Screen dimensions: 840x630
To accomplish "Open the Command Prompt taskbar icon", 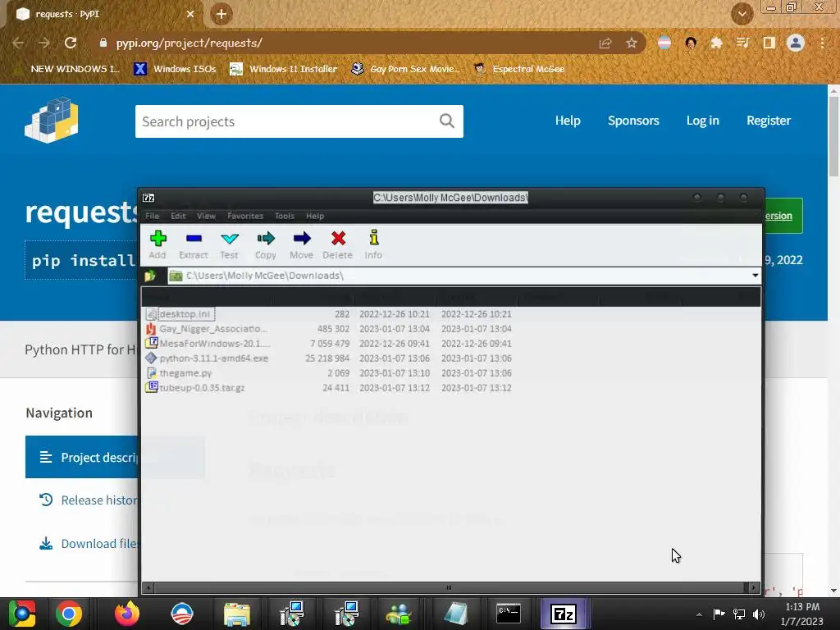I will tap(509, 614).
